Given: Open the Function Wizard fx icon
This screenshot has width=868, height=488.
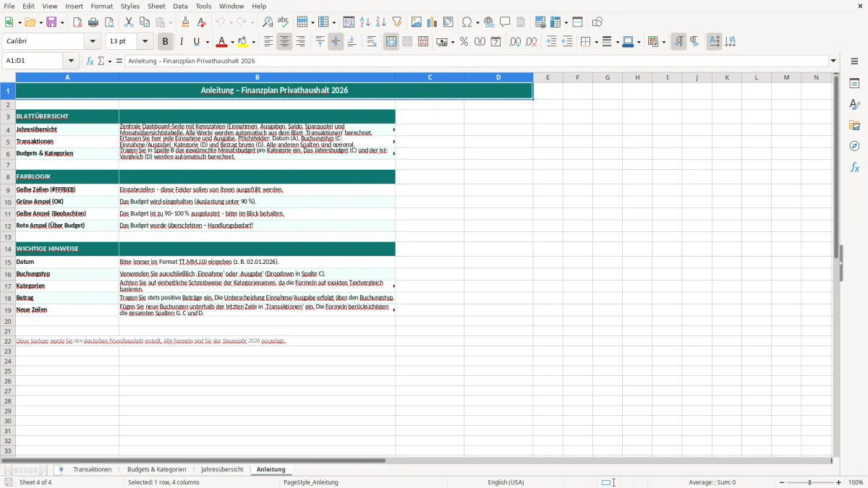Looking at the screenshot, I should click(x=90, y=61).
